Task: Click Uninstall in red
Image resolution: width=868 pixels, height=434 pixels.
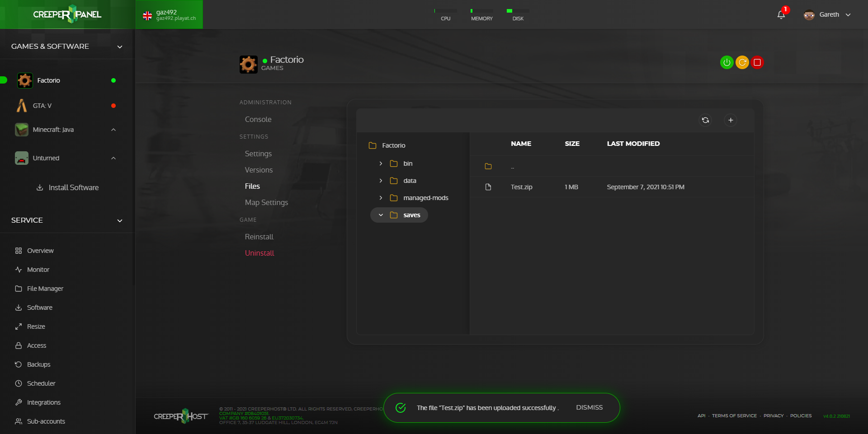Action: click(x=259, y=253)
